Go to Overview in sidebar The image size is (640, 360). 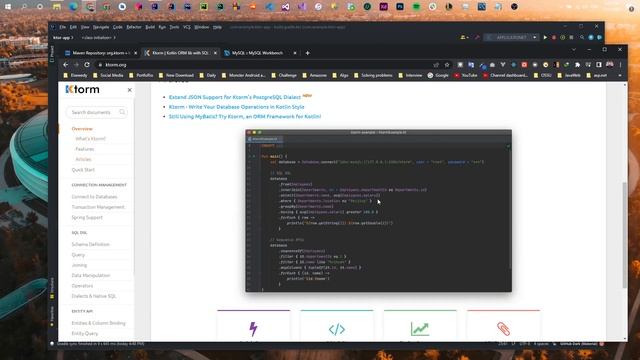point(82,129)
